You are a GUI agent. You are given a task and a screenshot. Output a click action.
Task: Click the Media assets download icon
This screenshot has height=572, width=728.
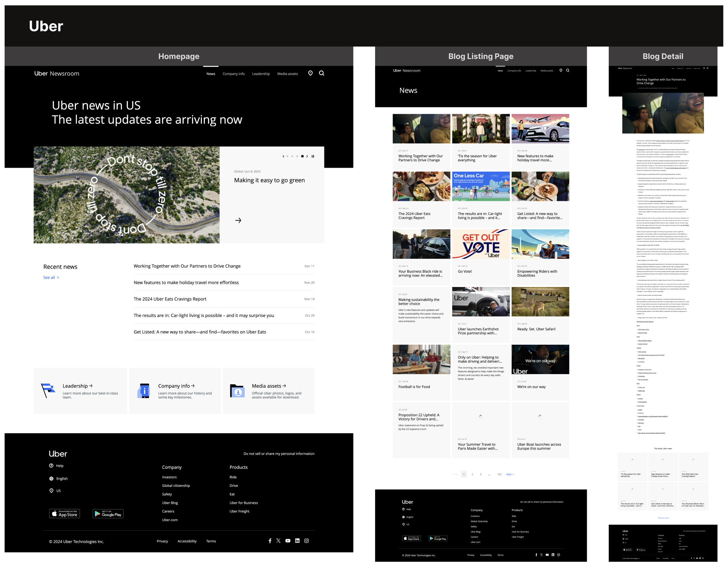tap(238, 390)
